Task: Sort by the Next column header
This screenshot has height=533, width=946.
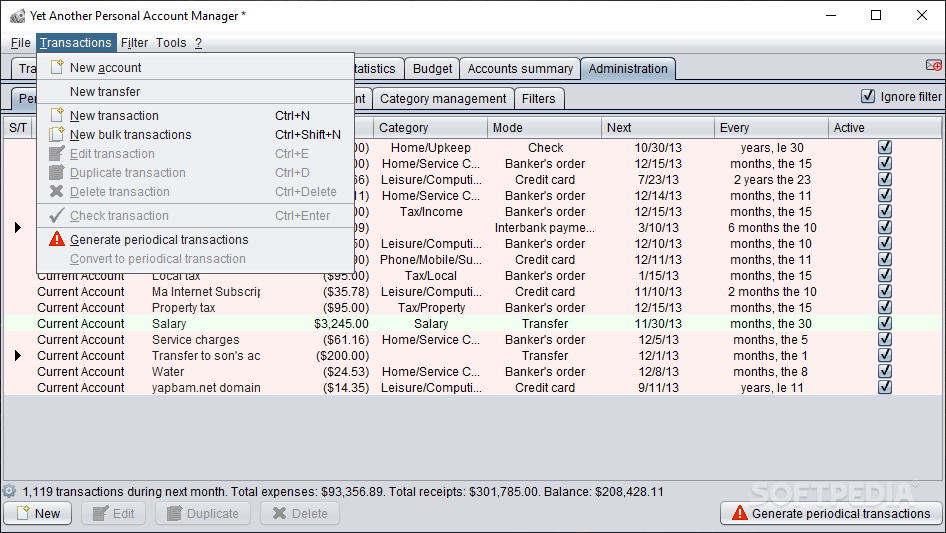Action: pyautogui.click(x=658, y=127)
